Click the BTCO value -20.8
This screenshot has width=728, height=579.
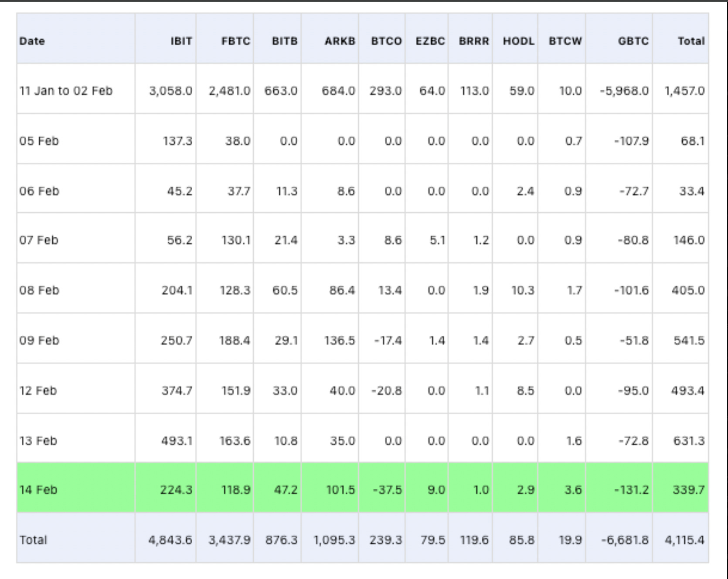[x=387, y=390]
